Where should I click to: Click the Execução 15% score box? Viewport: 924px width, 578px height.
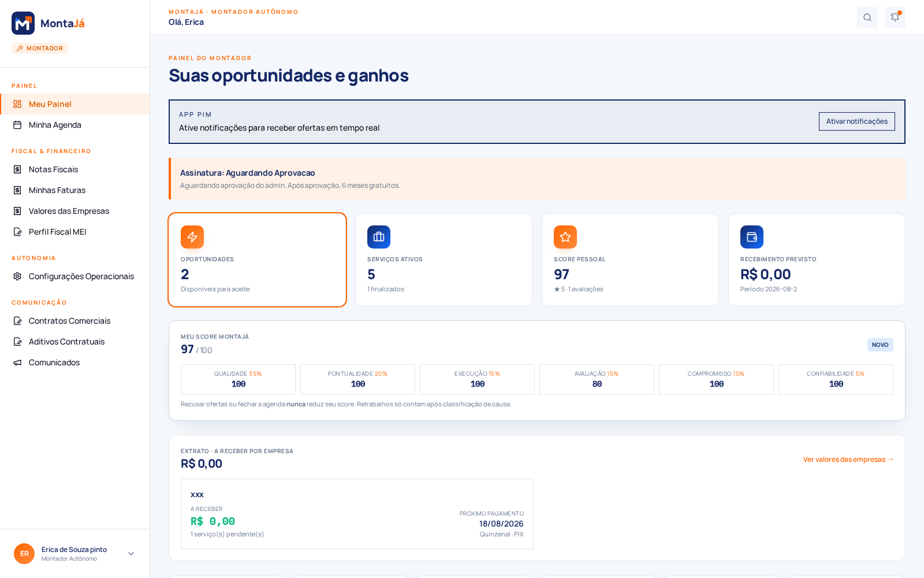coord(477,379)
